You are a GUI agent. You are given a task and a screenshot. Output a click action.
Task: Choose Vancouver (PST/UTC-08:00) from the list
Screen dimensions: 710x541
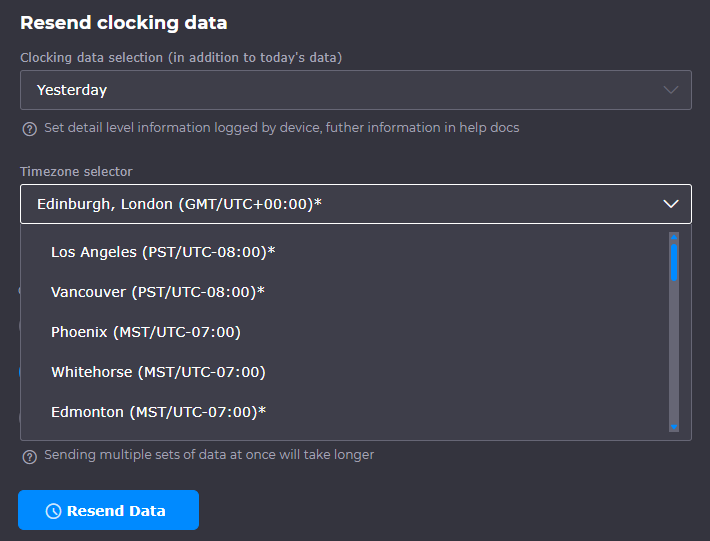(x=158, y=292)
